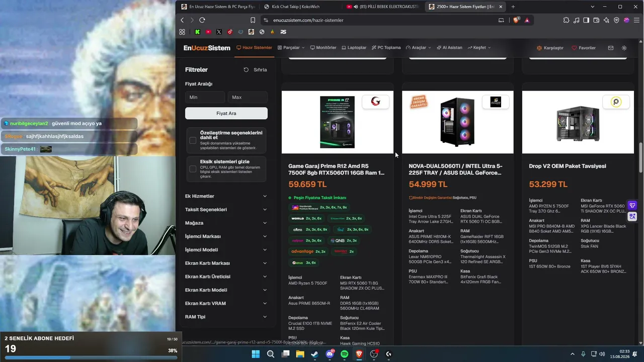Open Game Garaj Prime R12 product title
This screenshot has width=644, height=362.
click(337, 169)
